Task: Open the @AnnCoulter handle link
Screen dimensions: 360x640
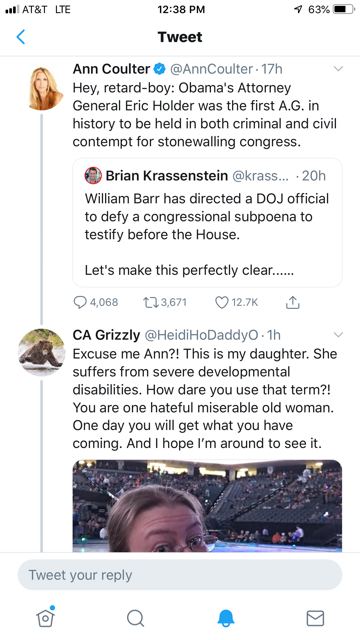Action: 211,69
